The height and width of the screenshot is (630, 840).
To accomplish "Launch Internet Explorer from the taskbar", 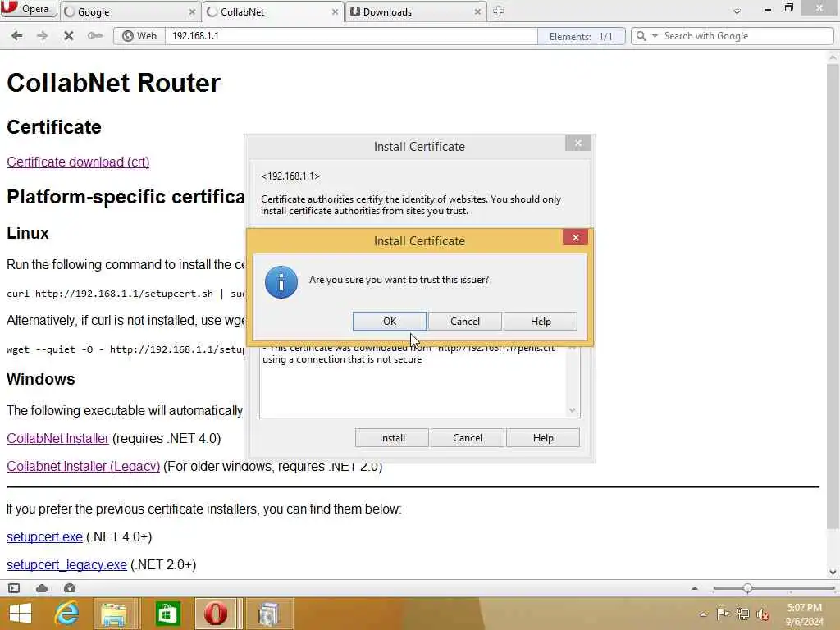I will (66, 614).
